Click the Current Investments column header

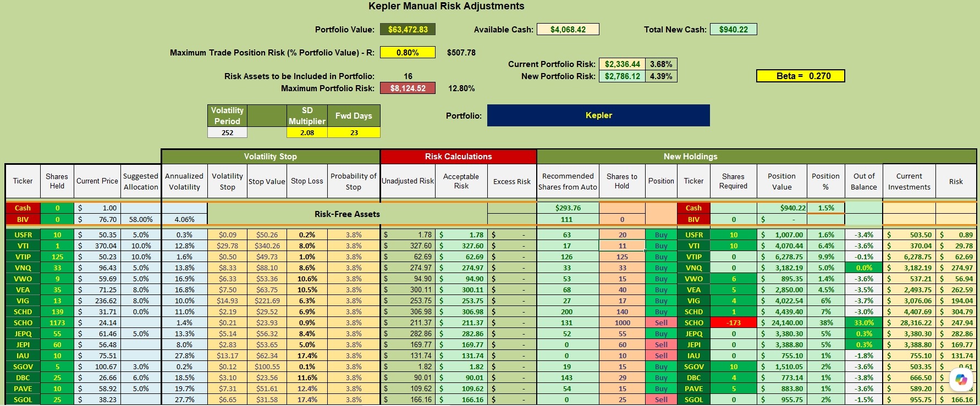click(909, 181)
